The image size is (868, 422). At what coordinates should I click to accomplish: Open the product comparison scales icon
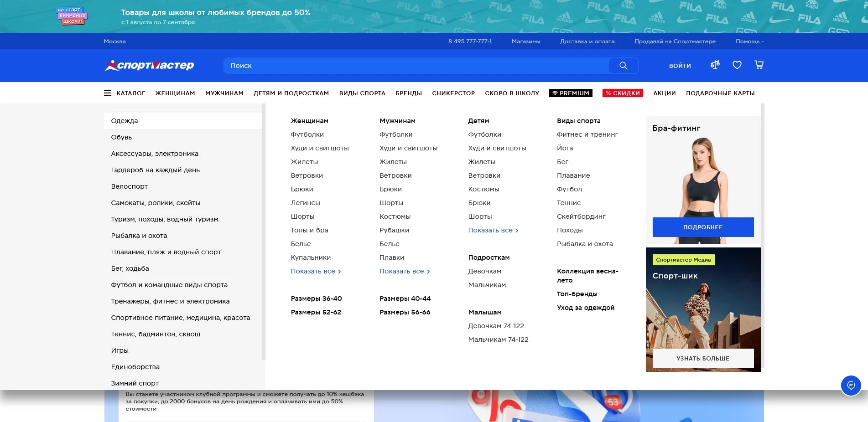(715, 65)
